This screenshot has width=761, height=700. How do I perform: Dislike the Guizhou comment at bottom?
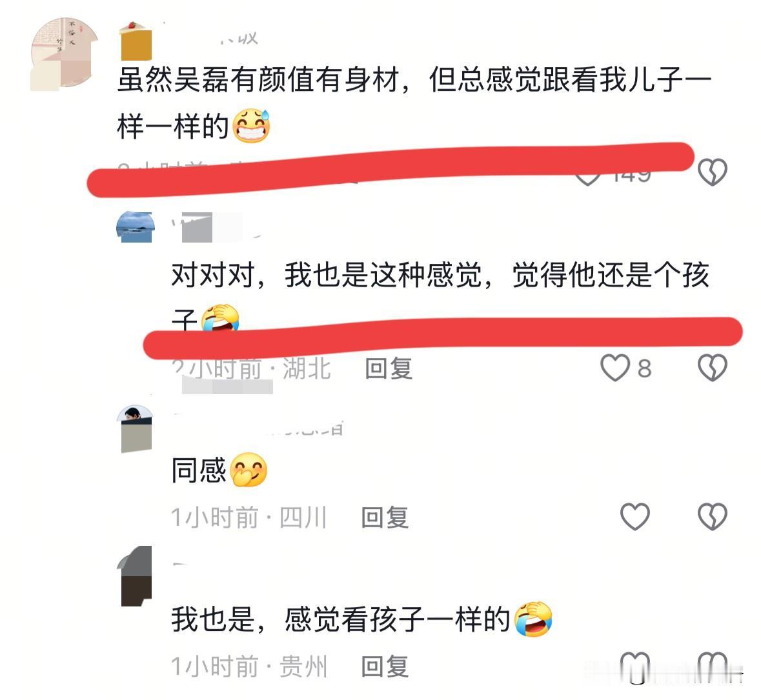(712, 666)
